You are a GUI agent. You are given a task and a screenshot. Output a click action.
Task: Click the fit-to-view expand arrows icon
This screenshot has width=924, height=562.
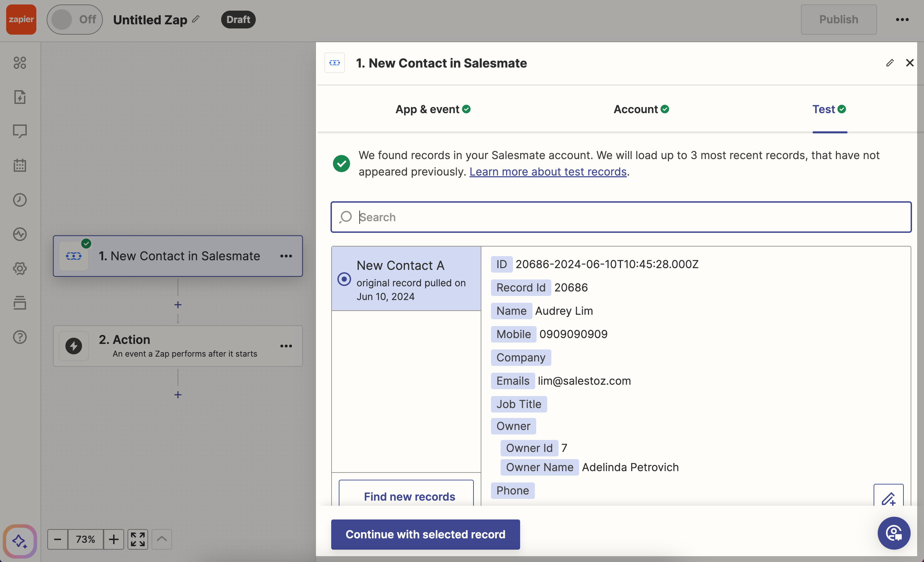(x=137, y=539)
